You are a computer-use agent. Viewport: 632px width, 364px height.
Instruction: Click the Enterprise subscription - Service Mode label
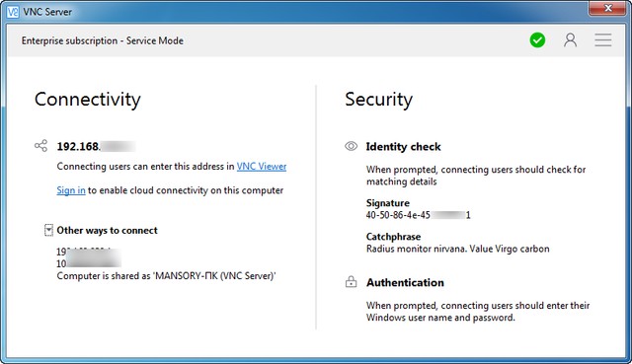point(103,40)
